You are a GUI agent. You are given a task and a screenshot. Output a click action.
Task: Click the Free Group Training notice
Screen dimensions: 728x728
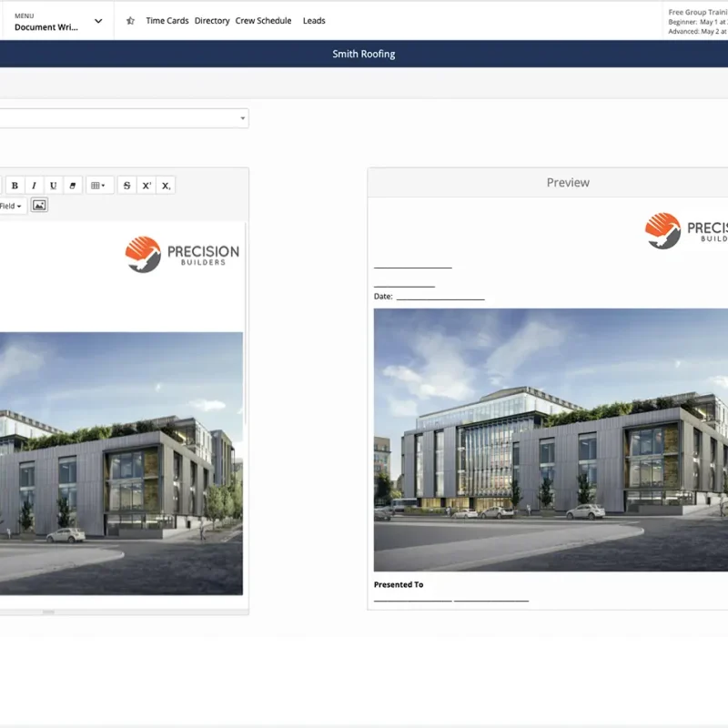pyautogui.click(x=697, y=21)
